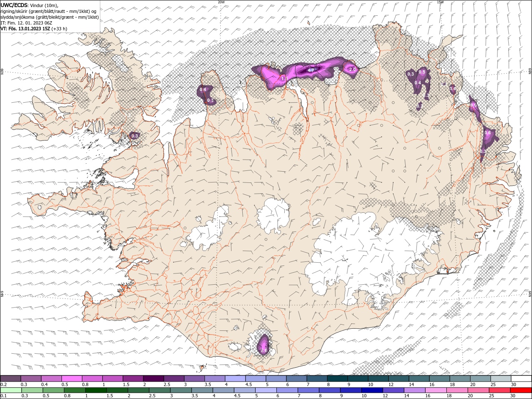The height and width of the screenshot is (399, 532).
Task: Click the 0.4 value on the northwest peninsula
Action: click(203, 89)
